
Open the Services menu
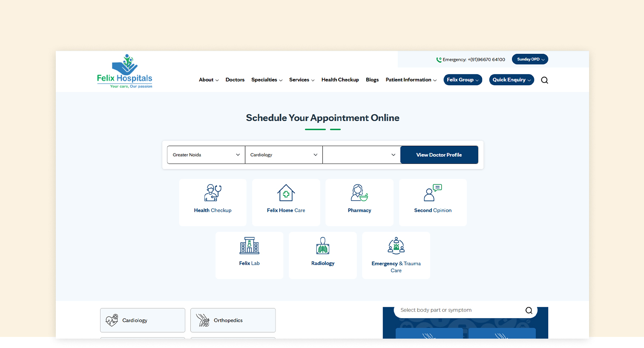tap(302, 80)
